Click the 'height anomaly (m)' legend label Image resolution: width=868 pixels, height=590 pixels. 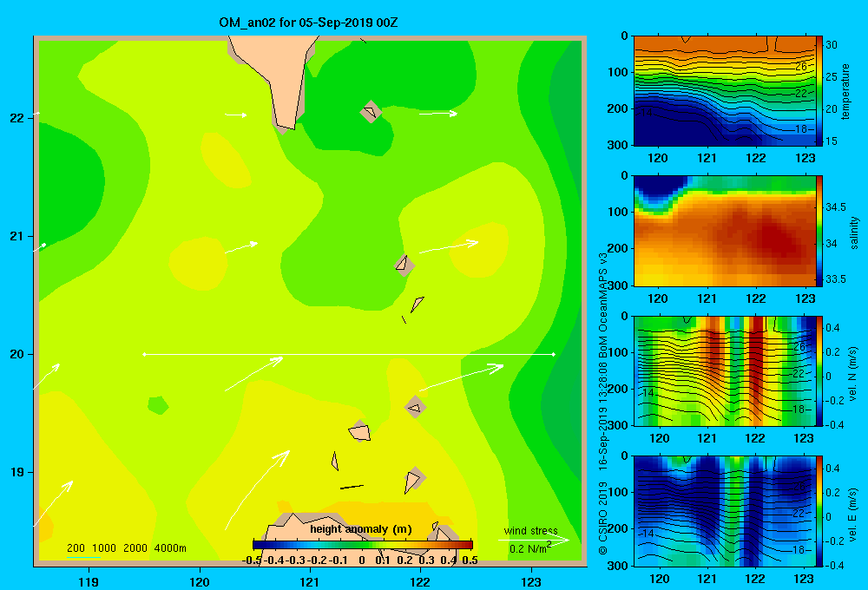(x=361, y=529)
